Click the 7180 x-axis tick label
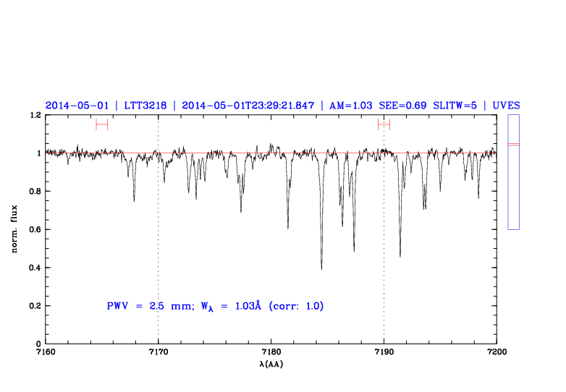The height and width of the screenshot is (392, 566). [271, 351]
